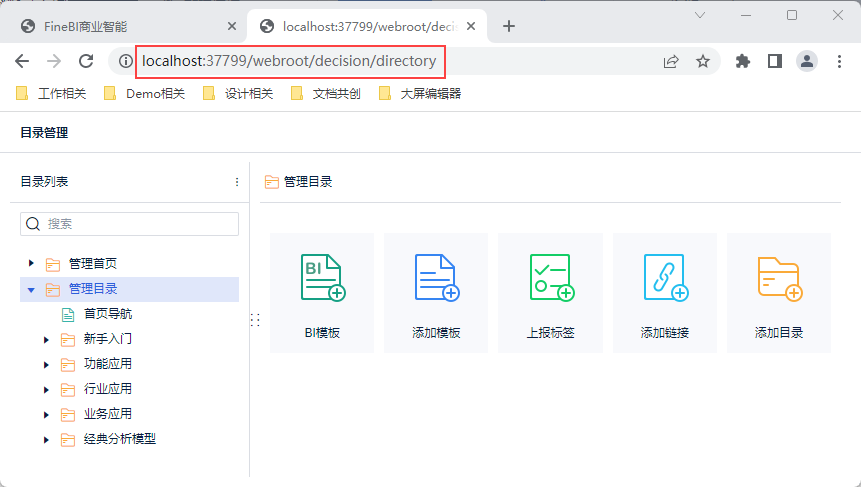Image resolution: width=861 pixels, height=487 pixels.
Task: Click the folder icon next to 管理首页
Action: pyautogui.click(x=53, y=264)
